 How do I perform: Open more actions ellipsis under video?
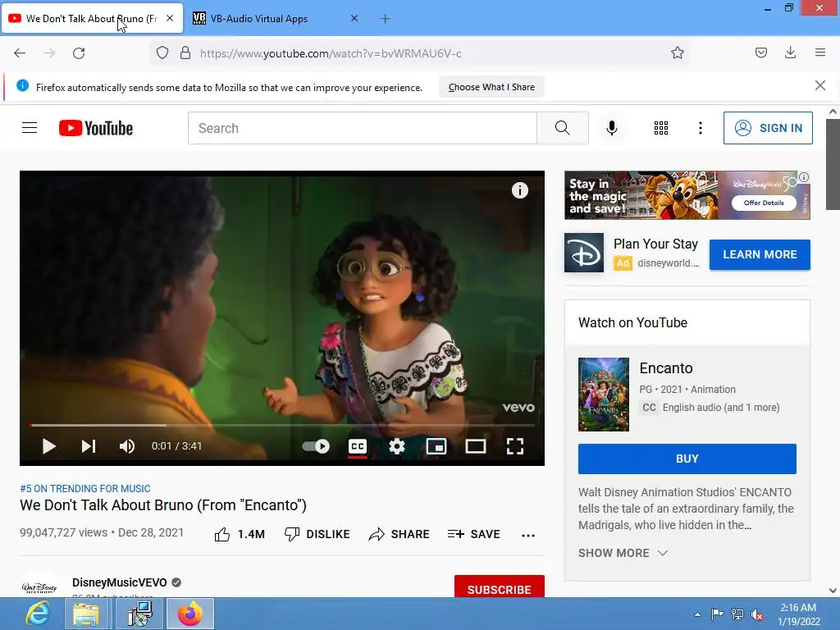point(528,535)
